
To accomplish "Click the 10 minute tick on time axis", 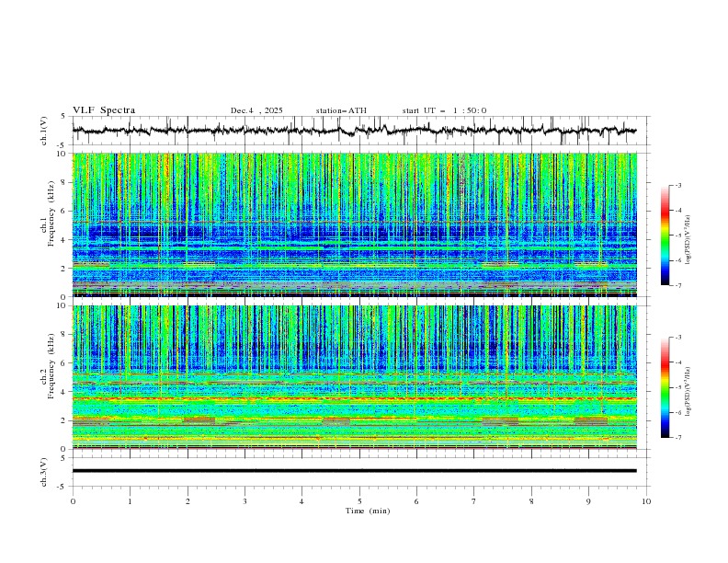I will coord(646,501).
